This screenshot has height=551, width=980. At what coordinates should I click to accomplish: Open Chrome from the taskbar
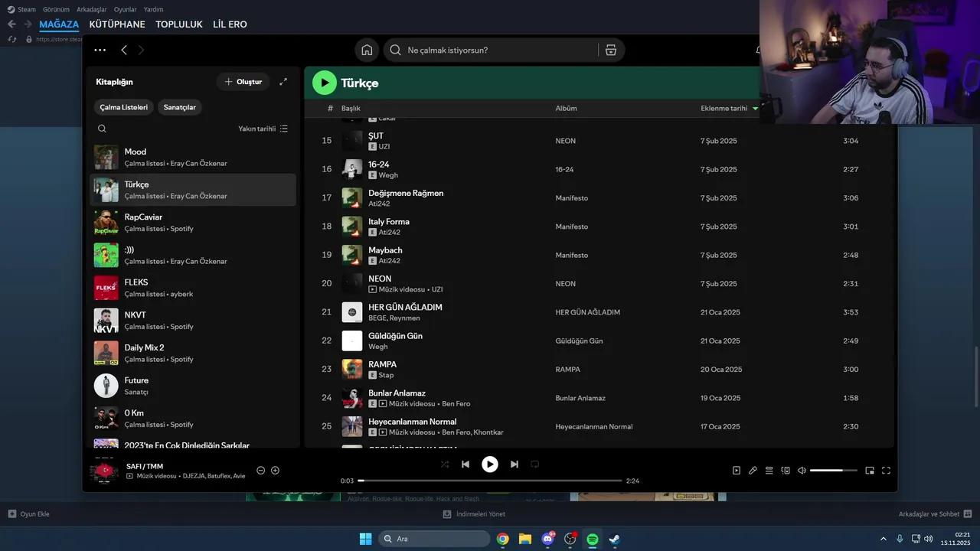(502, 539)
